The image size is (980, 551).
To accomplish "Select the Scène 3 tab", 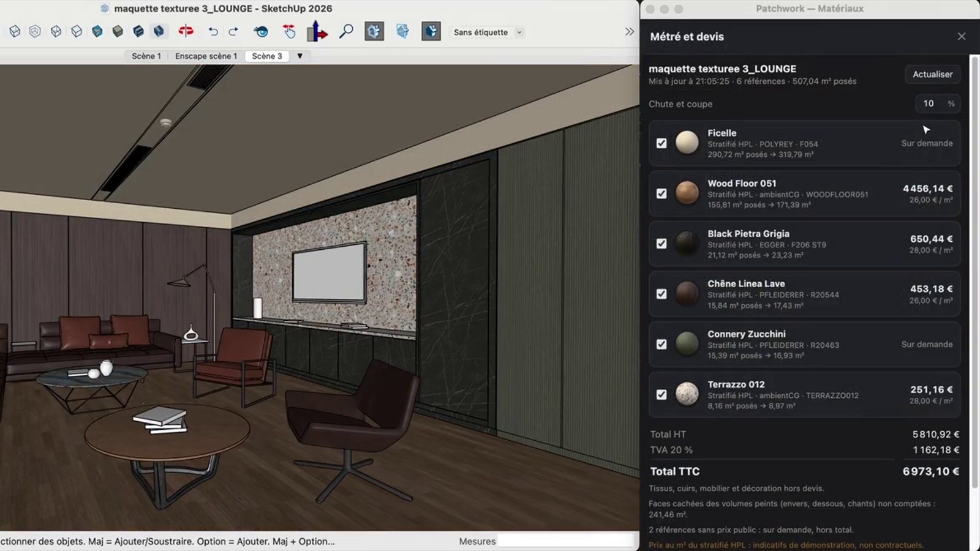I will coord(267,56).
